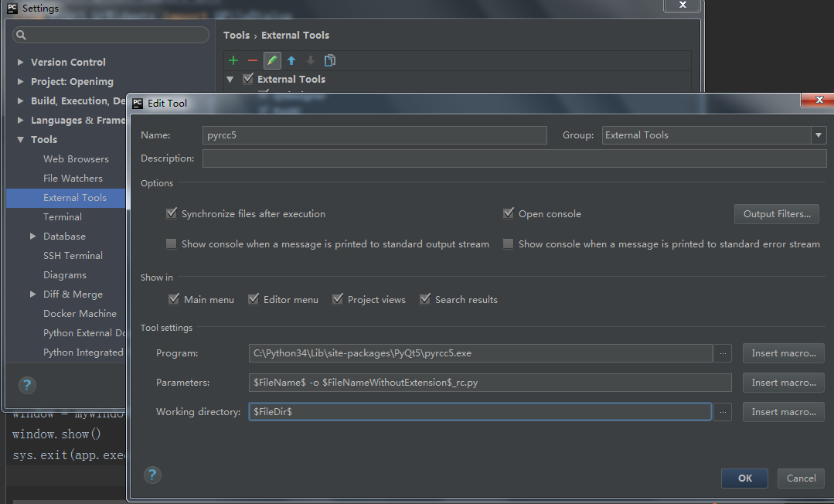This screenshot has height=504, width=834.
Task: Click search magnifier icon in Settings
Action: click(x=22, y=35)
